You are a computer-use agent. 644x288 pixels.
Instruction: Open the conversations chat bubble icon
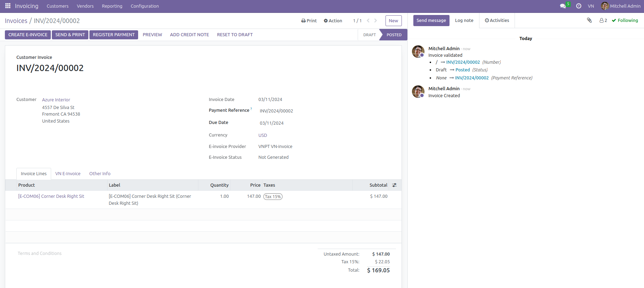563,6
